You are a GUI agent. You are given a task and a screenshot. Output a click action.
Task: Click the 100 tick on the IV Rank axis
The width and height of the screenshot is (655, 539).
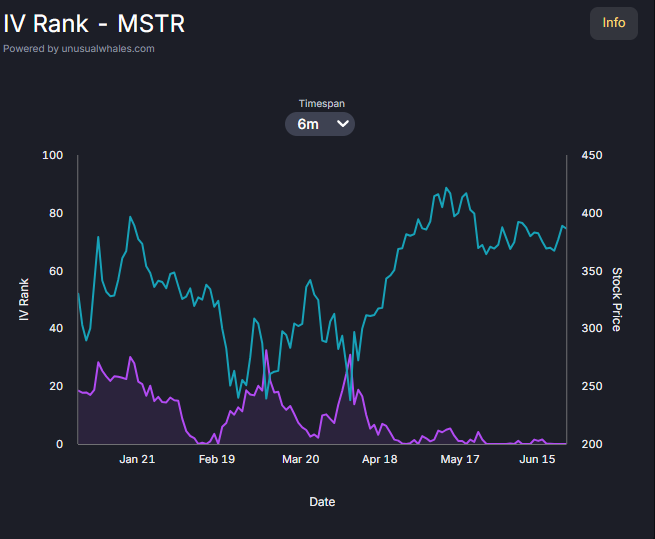[53, 155]
